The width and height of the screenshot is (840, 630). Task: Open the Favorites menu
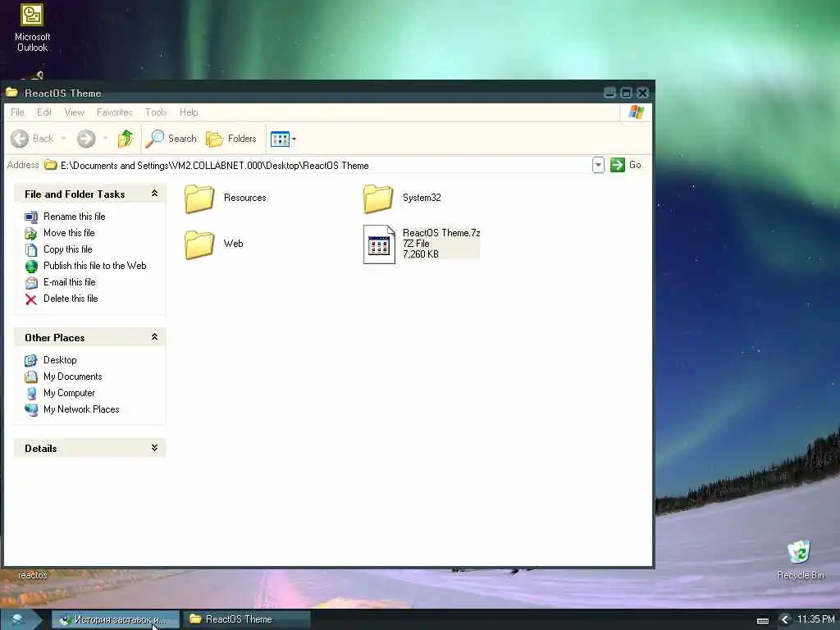[x=115, y=112]
